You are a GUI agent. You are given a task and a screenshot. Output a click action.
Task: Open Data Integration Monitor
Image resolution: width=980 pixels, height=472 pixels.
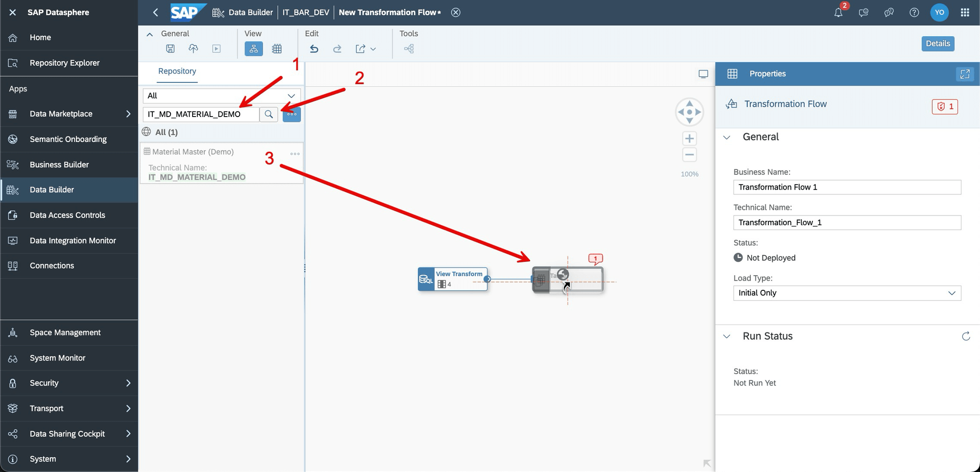click(x=69, y=240)
